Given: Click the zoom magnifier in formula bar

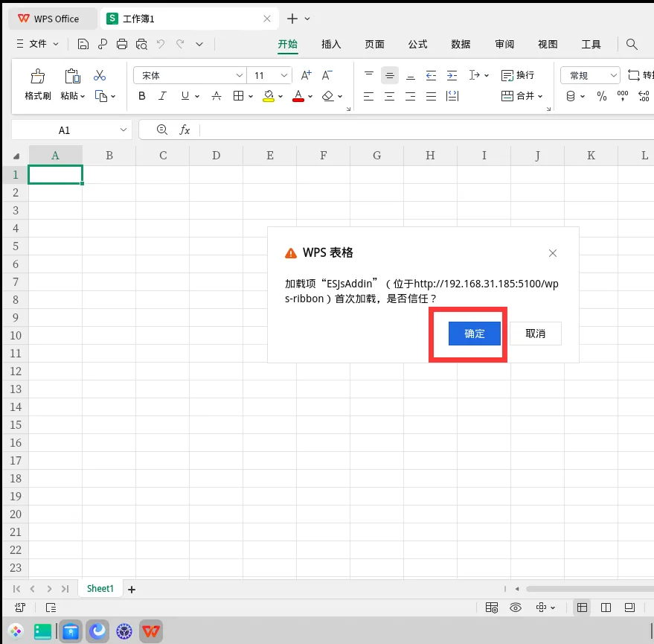Looking at the screenshot, I should click(162, 130).
